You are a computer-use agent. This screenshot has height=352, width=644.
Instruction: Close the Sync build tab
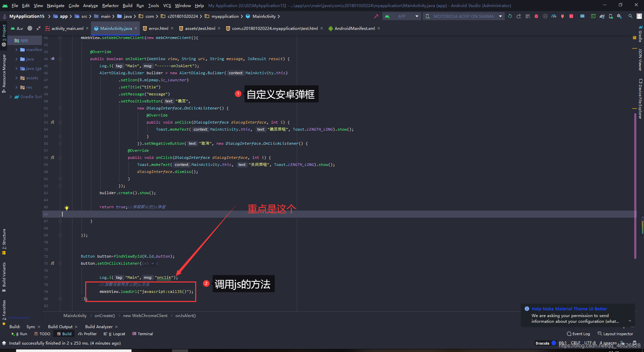39,327
